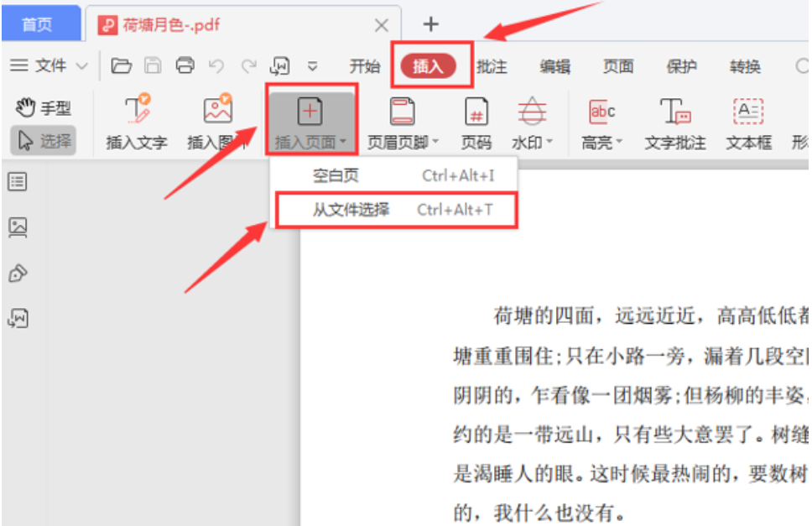Open the outline list sidebar panel

click(17, 180)
